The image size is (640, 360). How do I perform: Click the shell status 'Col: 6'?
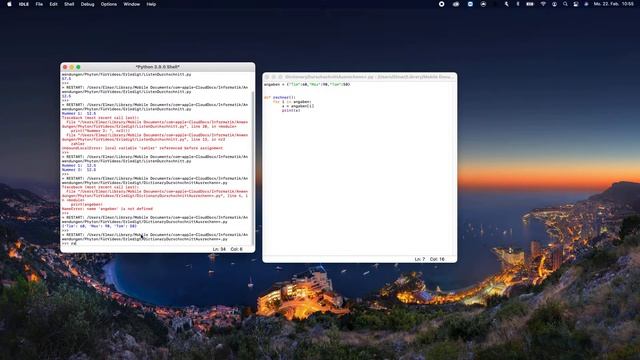(237, 249)
